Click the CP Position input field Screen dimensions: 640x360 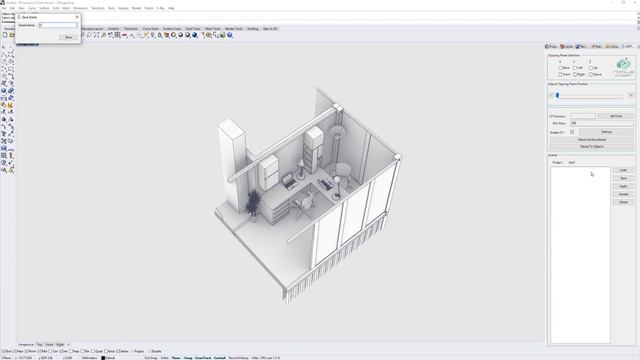click(583, 116)
